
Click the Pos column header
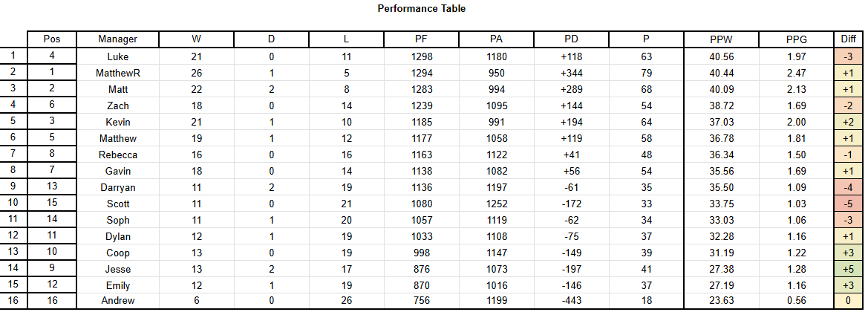click(51, 39)
